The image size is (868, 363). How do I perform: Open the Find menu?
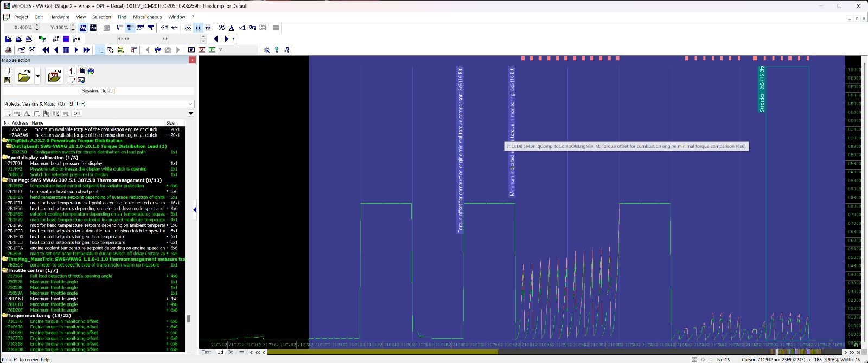(122, 17)
